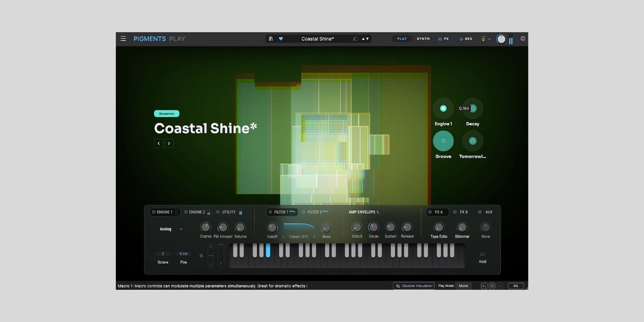Select the FILTER 2 tab
The image size is (644, 322).
(315, 212)
